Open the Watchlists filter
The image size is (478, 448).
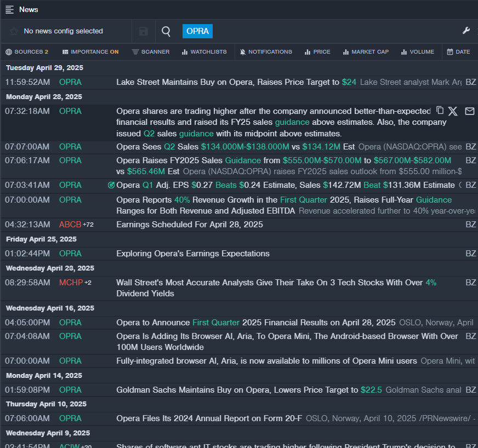pos(204,52)
